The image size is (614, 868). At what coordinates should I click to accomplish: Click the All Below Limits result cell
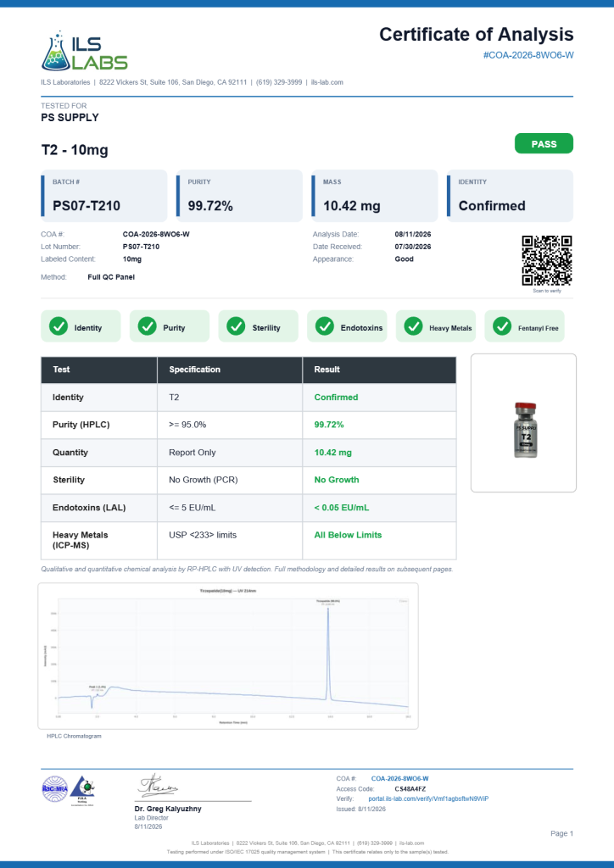(379, 540)
